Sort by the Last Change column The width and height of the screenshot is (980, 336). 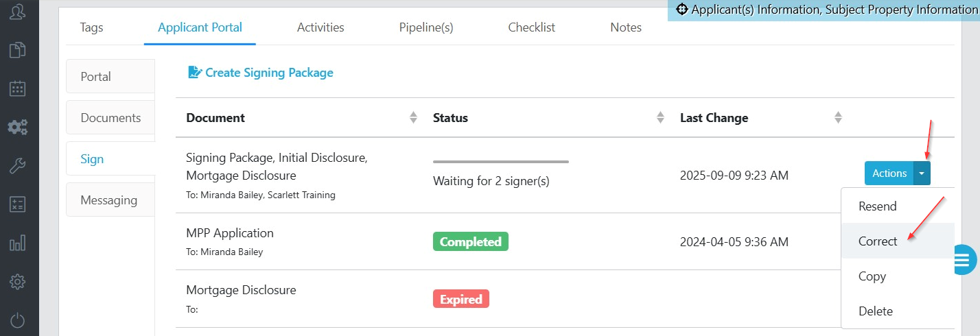point(838,118)
